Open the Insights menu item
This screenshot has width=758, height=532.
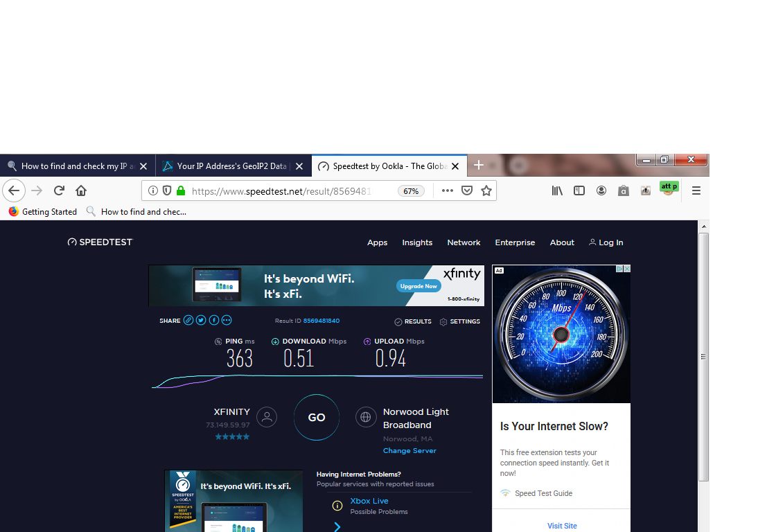[x=417, y=242]
